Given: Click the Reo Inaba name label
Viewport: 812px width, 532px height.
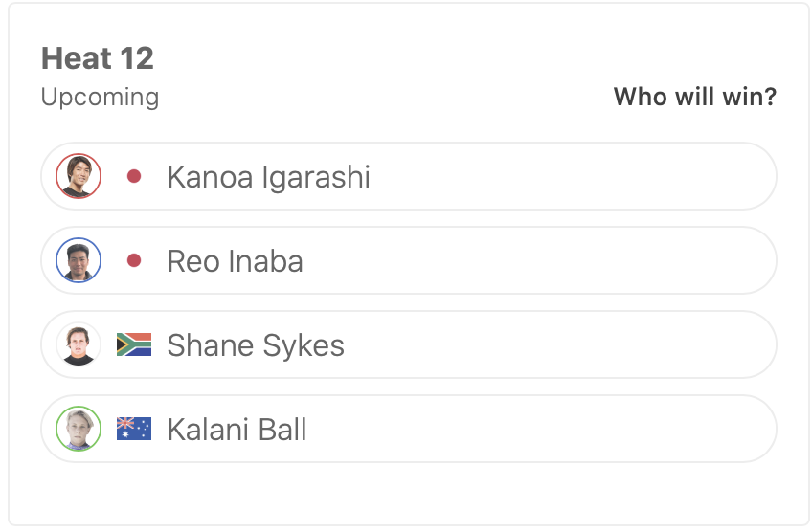Looking at the screenshot, I should point(235,261).
